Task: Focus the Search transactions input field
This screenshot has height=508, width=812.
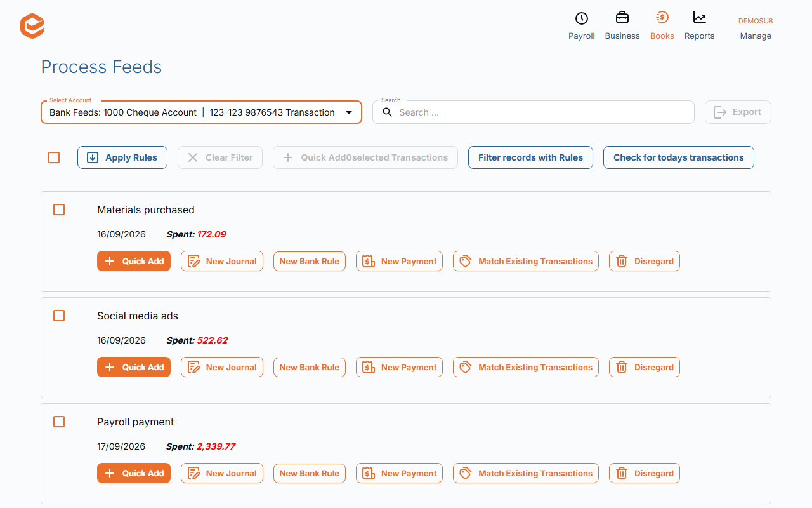Action: click(534, 112)
